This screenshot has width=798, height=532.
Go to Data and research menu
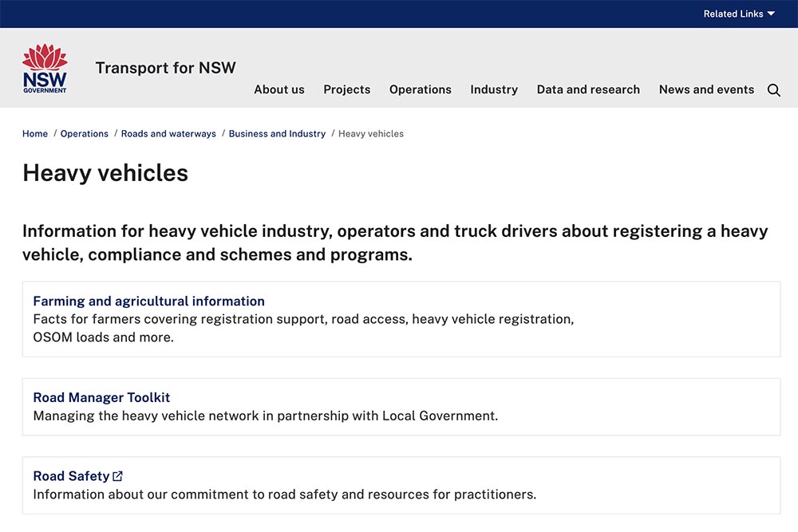(588, 89)
